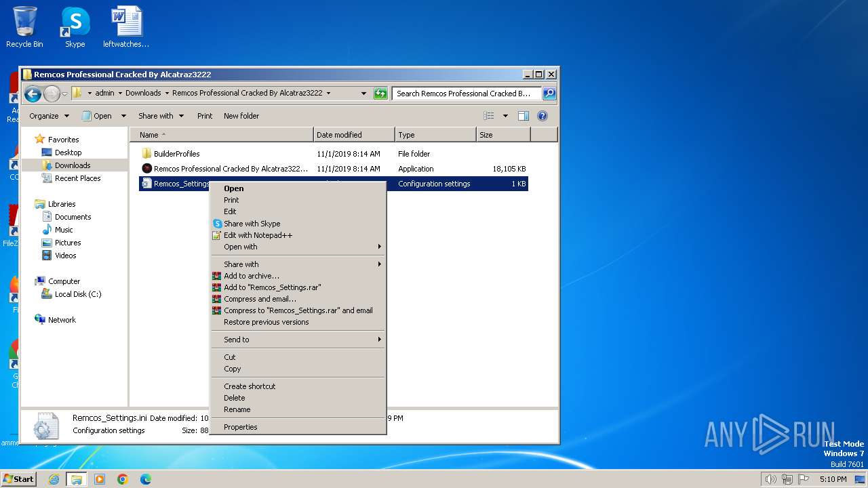Choose Share with Skype

click(x=297, y=224)
